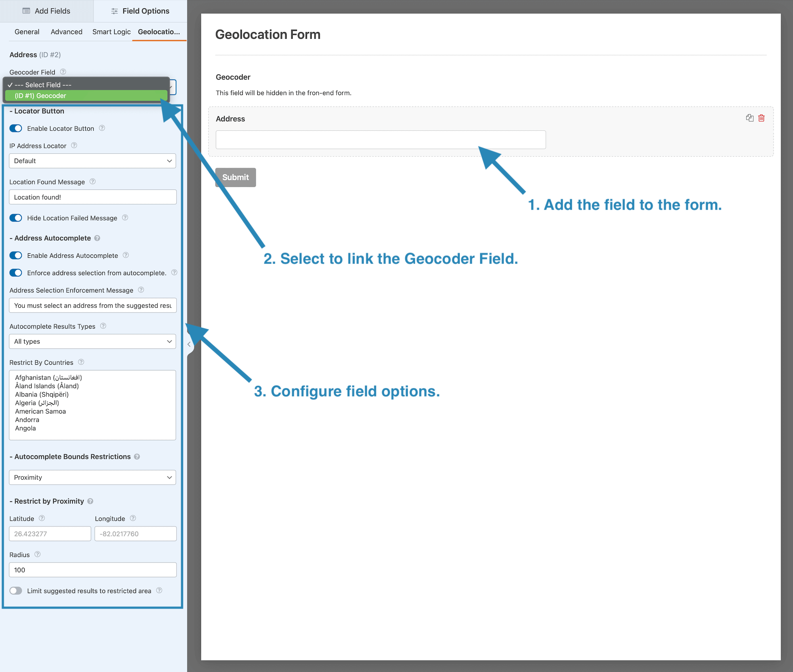Select Angola in countries list
The width and height of the screenshot is (793, 672).
point(25,428)
